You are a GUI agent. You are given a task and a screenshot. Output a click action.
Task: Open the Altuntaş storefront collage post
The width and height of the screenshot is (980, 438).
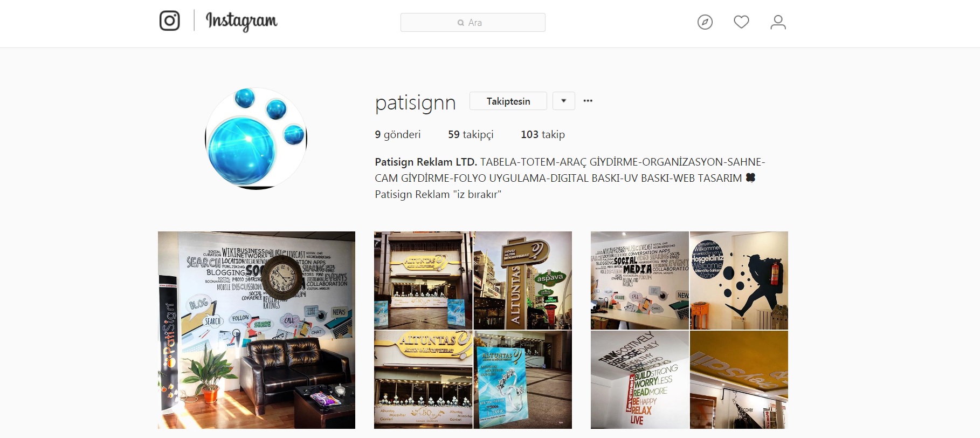tap(473, 330)
